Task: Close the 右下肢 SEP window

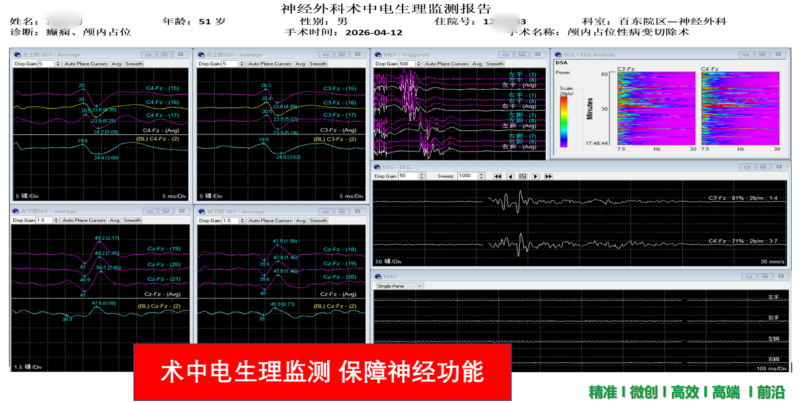Action: [x=359, y=211]
